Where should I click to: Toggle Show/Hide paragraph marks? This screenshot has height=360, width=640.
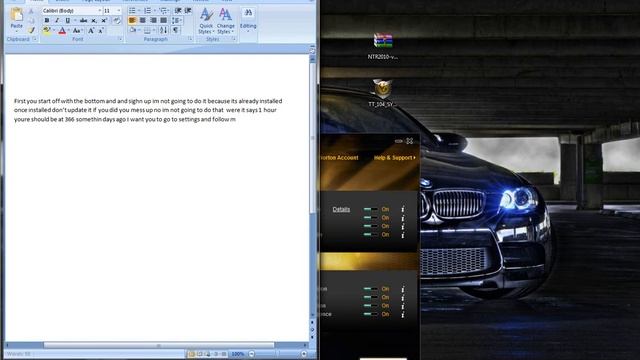pos(176,30)
